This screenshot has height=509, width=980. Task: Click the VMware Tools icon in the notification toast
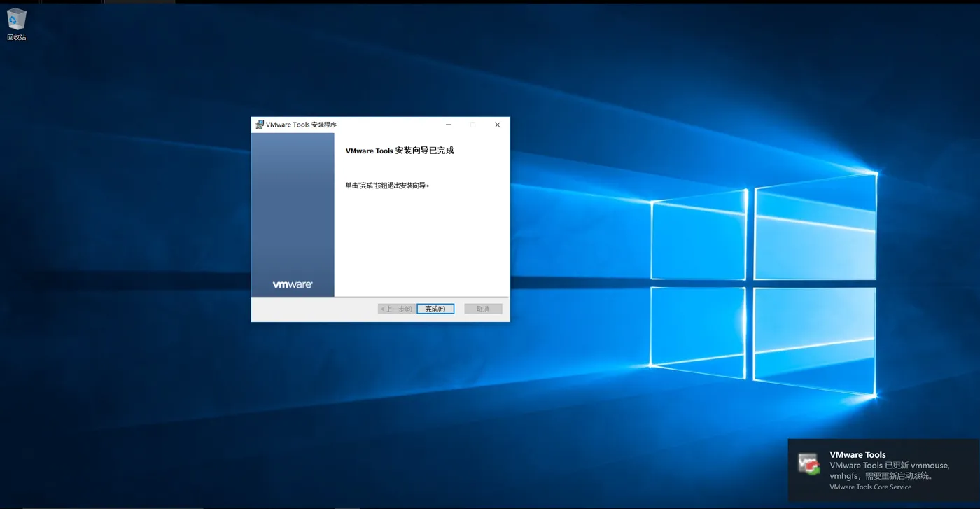809,465
